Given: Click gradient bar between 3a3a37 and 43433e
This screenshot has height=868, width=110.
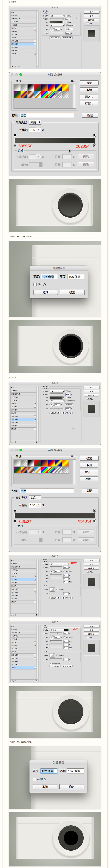Looking at the screenshot, I should pyautogui.click(x=55, y=516).
